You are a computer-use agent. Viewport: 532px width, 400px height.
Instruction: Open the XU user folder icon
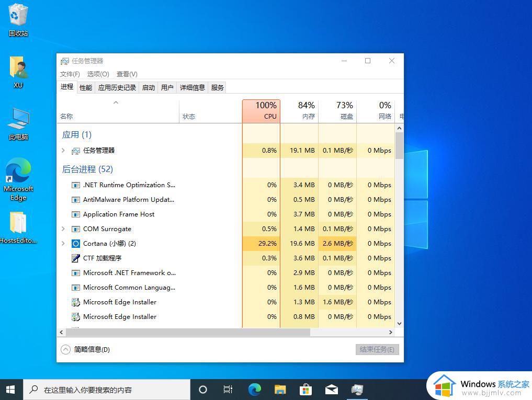tap(18, 72)
